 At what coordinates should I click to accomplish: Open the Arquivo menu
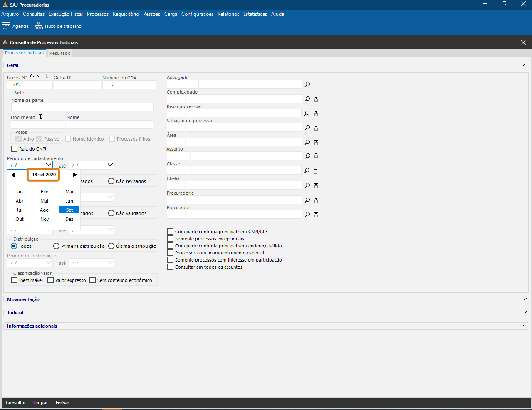click(10, 14)
